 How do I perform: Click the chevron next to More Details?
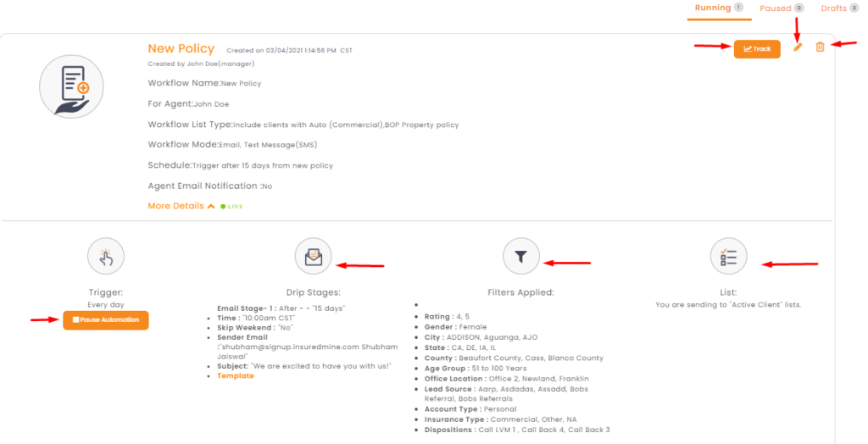[211, 207]
